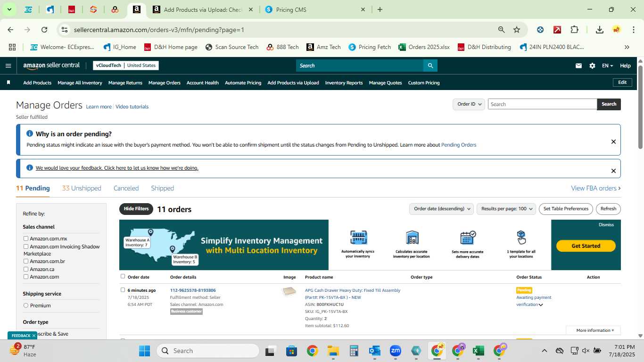The height and width of the screenshot is (362, 644).
Task: Click the page vertical scrollbar
Action: pyautogui.click(x=640, y=107)
